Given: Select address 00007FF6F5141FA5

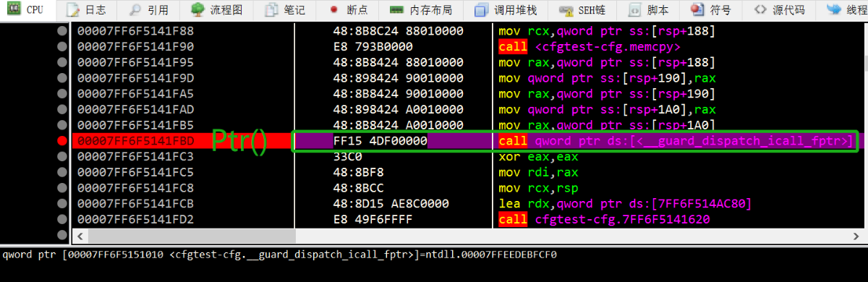Looking at the screenshot, I should coord(135,94).
